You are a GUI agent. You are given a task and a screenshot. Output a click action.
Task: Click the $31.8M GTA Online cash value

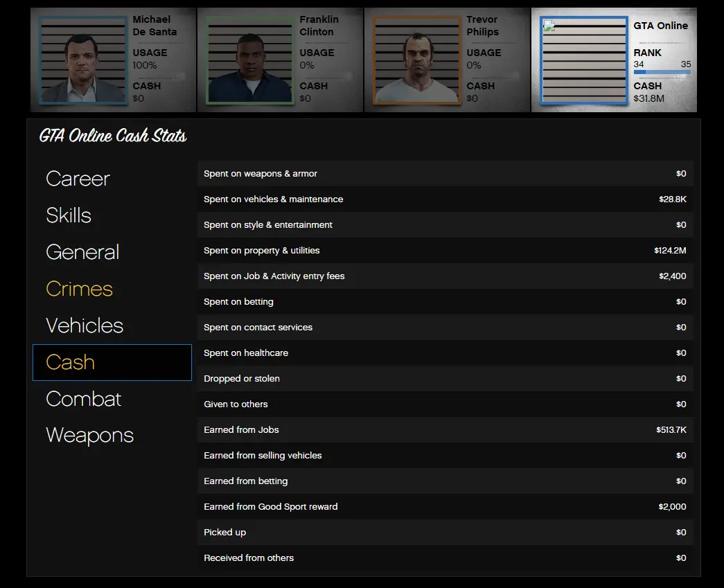[648, 98]
